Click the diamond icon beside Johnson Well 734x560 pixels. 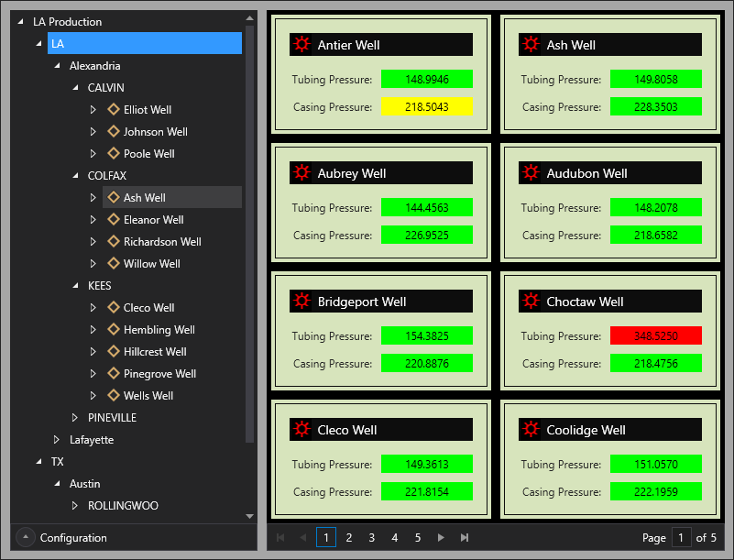coord(114,131)
